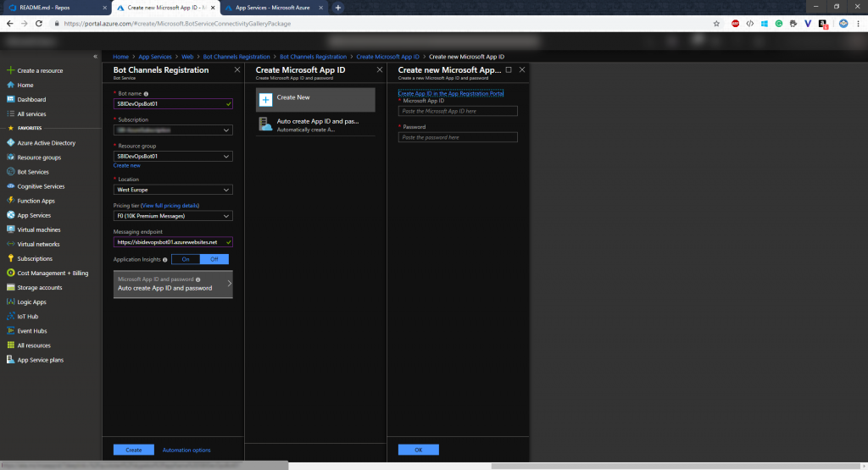Bookmark page with the star icon

[716, 24]
